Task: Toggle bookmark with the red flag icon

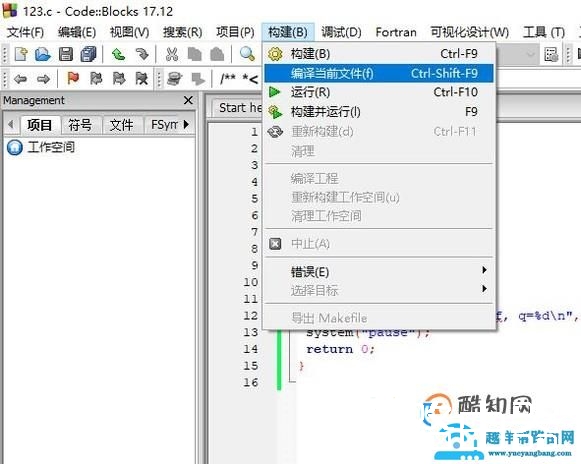Action: click(x=73, y=78)
